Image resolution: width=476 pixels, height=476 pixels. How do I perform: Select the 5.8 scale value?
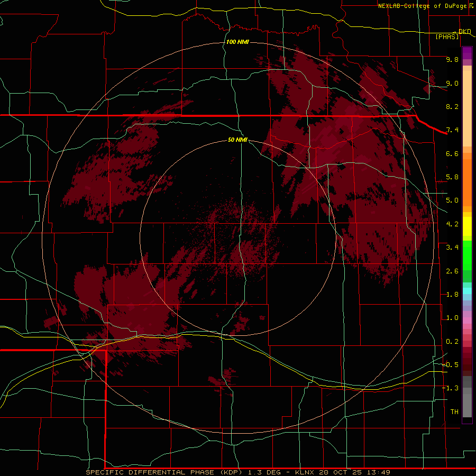[x=452, y=177]
